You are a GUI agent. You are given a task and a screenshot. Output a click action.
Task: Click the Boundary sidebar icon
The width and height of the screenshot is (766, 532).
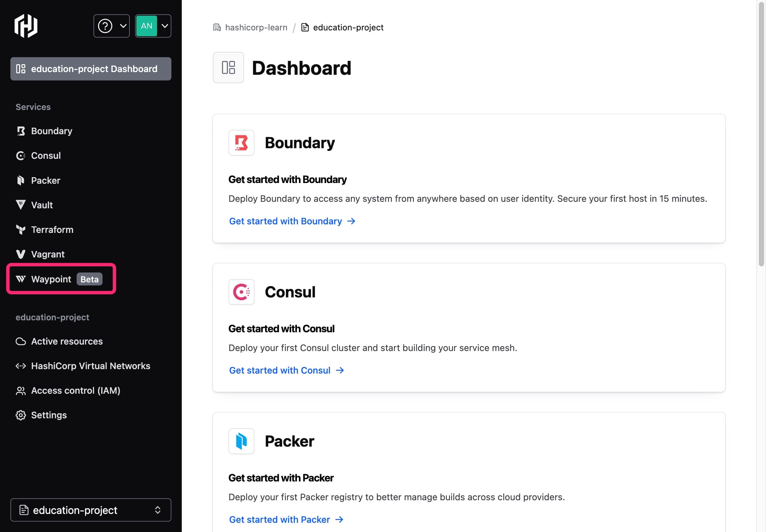[21, 131]
